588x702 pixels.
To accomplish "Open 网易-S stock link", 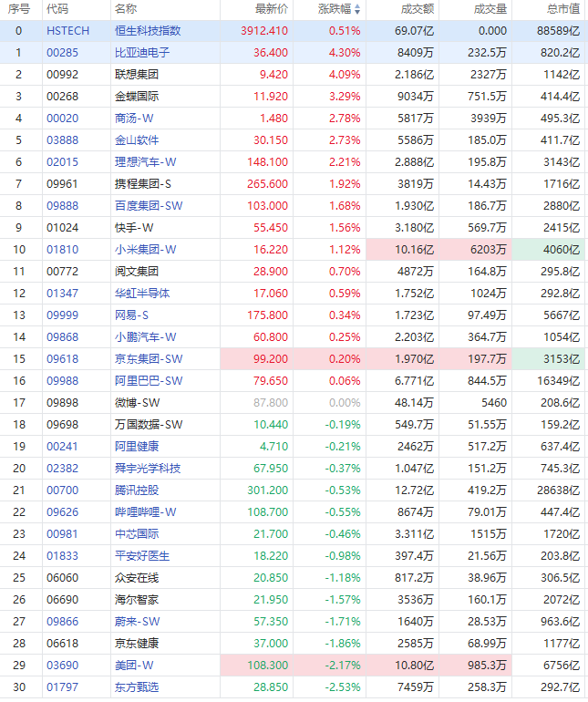I will 131,315.
